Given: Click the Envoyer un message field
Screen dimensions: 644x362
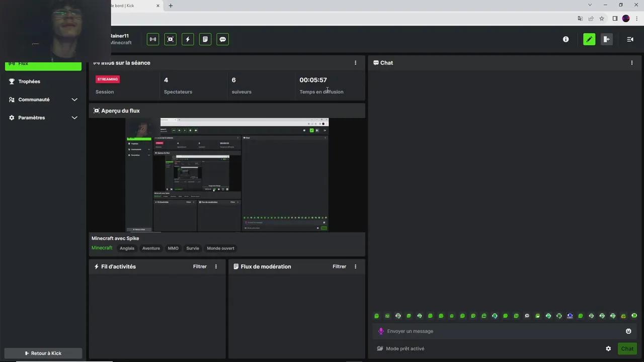Looking at the screenshot, I should point(505,331).
